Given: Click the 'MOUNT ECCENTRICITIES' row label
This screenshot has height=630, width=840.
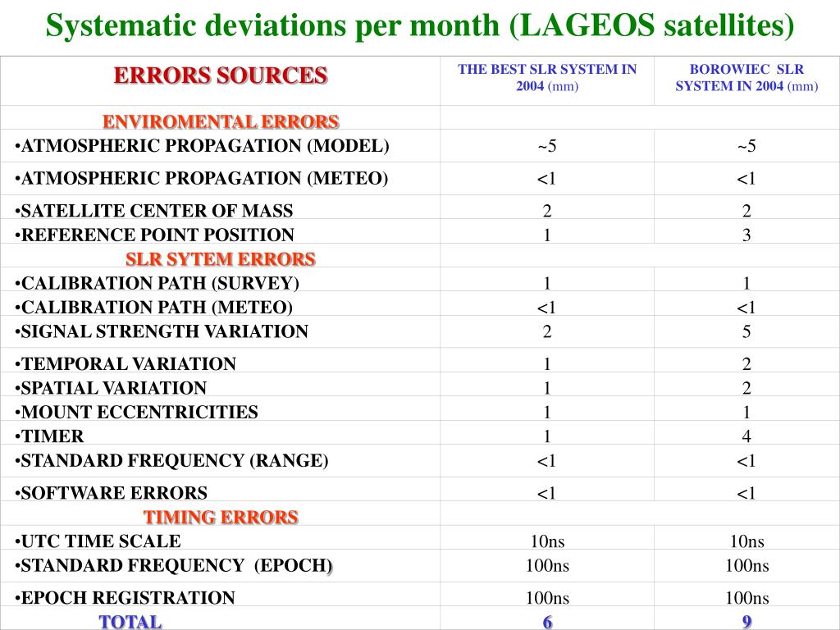Looking at the screenshot, I should tap(136, 412).
